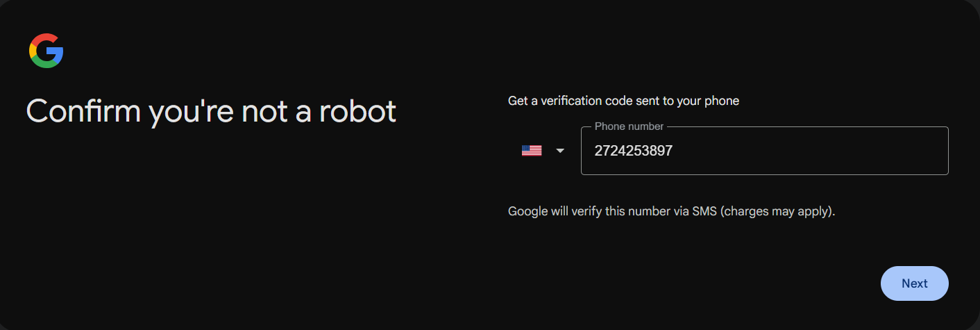
Task: Click the United States flag icon
Action: tap(532, 151)
